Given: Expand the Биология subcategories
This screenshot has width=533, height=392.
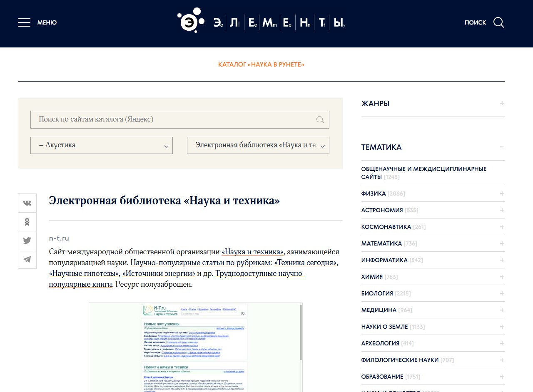Looking at the screenshot, I should tap(502, 293).
